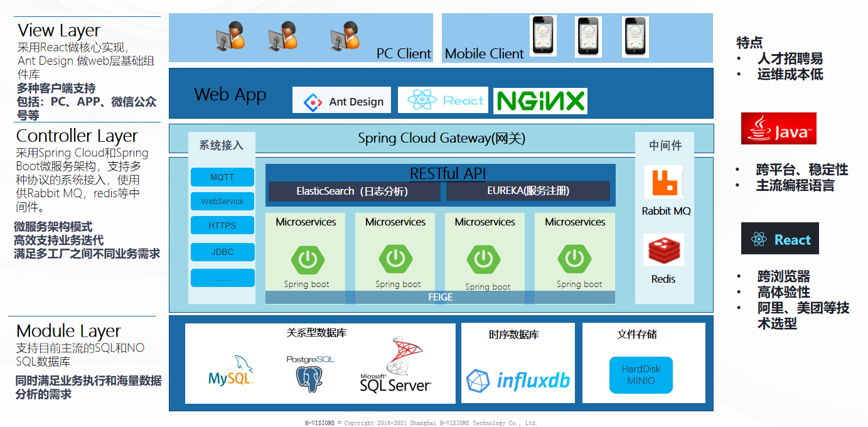Image resolution: width=868 pixels, height=427 pixels.
Task: Click the 时序数据库 heading
Action: tap(514, 335)
